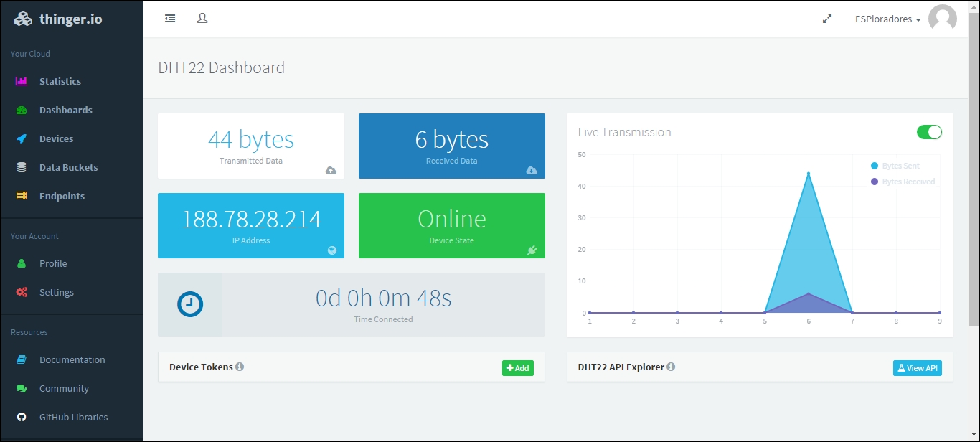Click the 44 bytes Transmitted Data value

251,139
